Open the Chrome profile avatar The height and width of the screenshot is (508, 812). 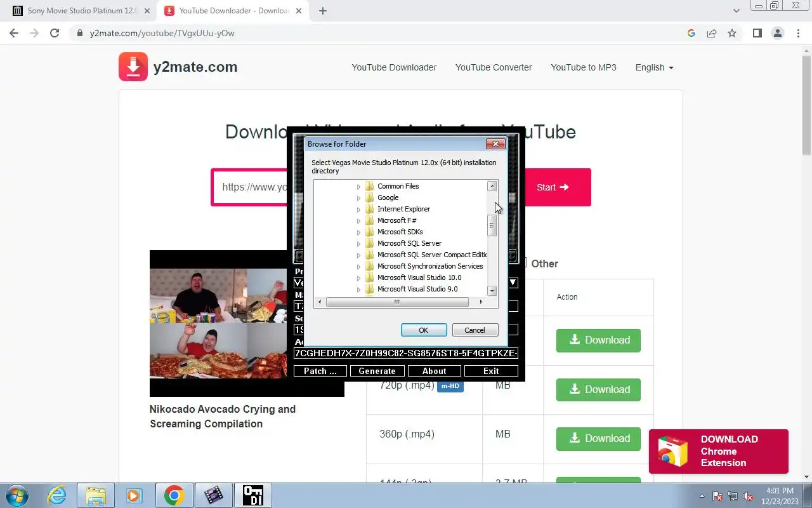(778, 33)
